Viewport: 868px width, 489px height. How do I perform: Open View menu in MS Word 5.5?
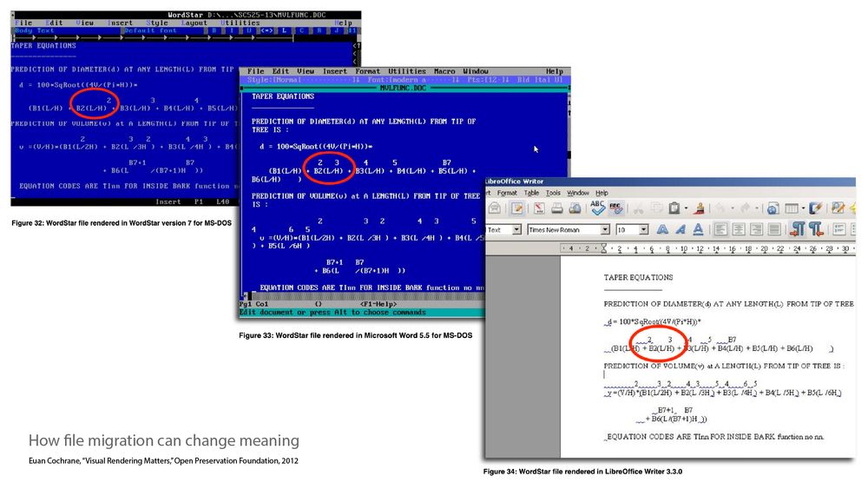coord(306,71)
